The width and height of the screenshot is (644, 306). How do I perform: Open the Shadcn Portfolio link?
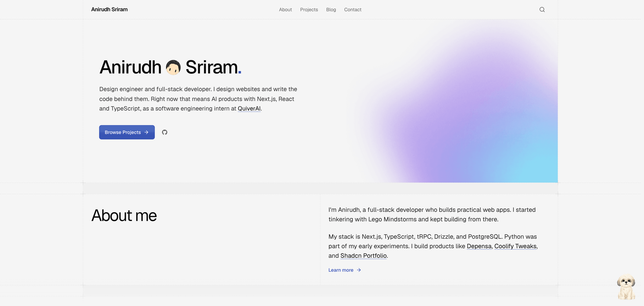363,256
